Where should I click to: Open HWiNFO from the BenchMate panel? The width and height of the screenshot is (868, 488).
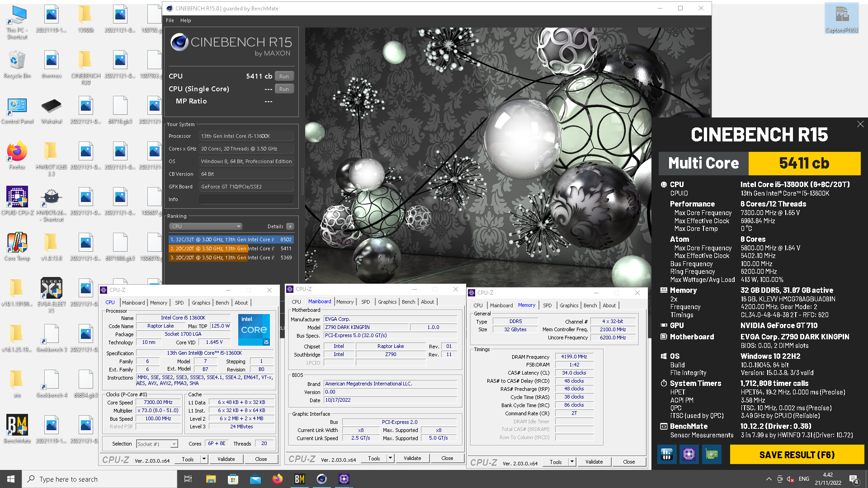click(x=667, y=454)
